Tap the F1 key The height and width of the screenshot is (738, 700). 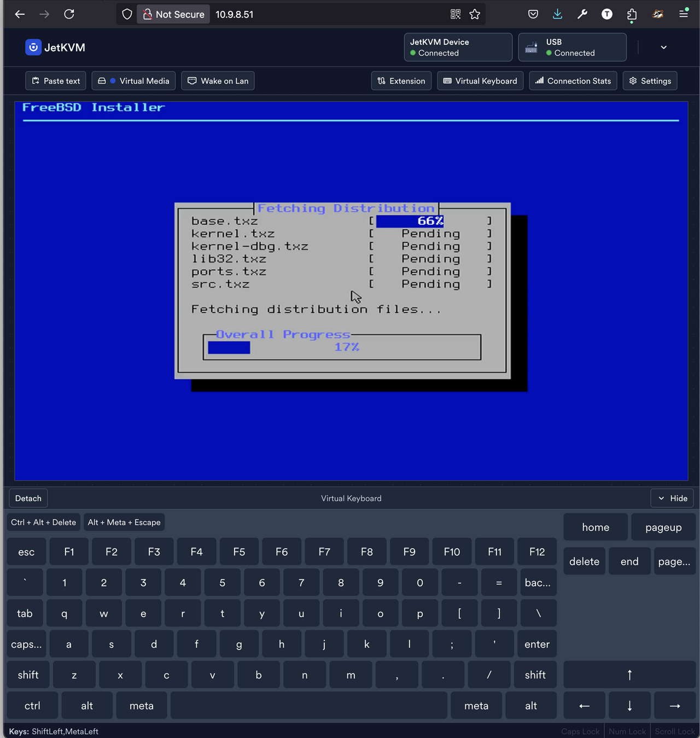(69, 552)
